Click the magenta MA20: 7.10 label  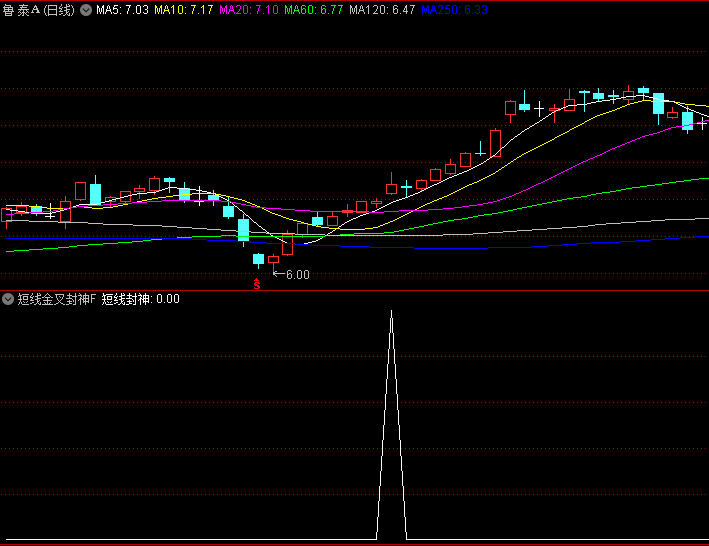point(248,9)
